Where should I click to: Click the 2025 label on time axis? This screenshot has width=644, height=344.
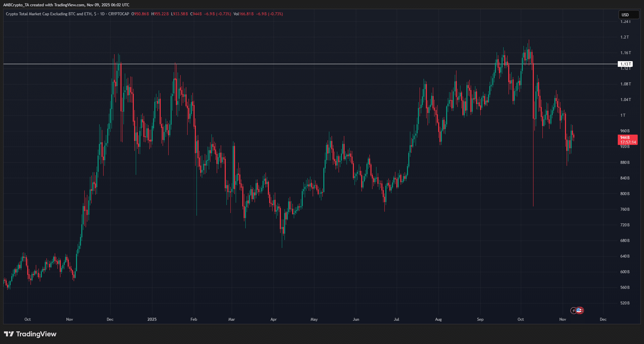(152, 319)
